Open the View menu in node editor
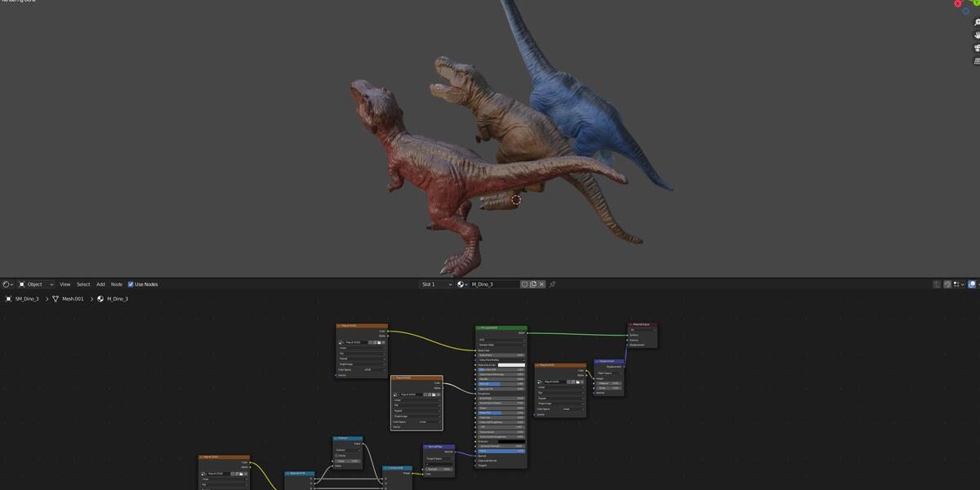The height and width of the screenshot is (490, 980). coord(65,284)
